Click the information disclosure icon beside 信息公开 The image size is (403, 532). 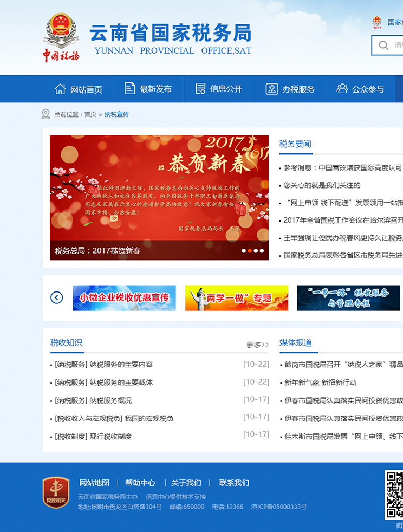click(200, 89)
